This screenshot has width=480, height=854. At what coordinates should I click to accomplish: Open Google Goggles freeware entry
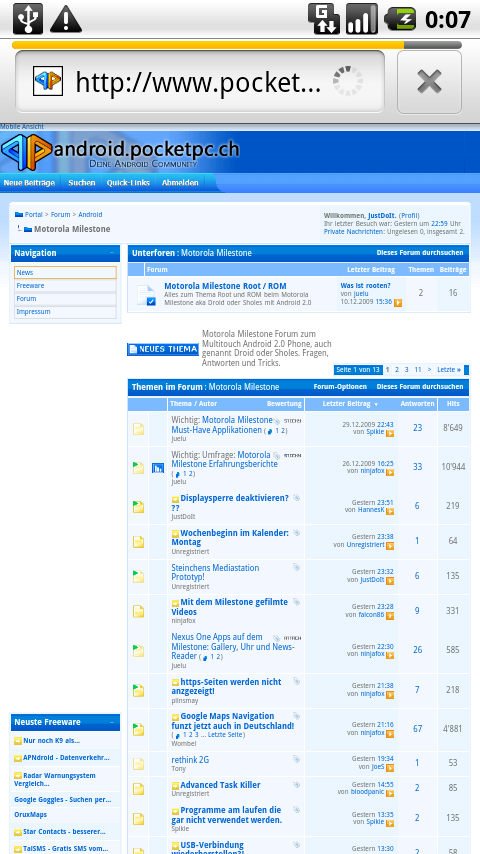point(63,800)
